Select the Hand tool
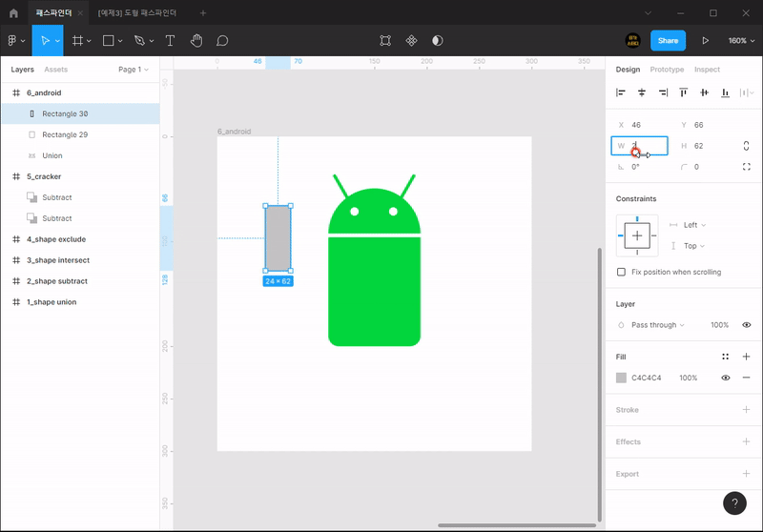The width and height of the screenshot is (763, 532). (196, 41)
